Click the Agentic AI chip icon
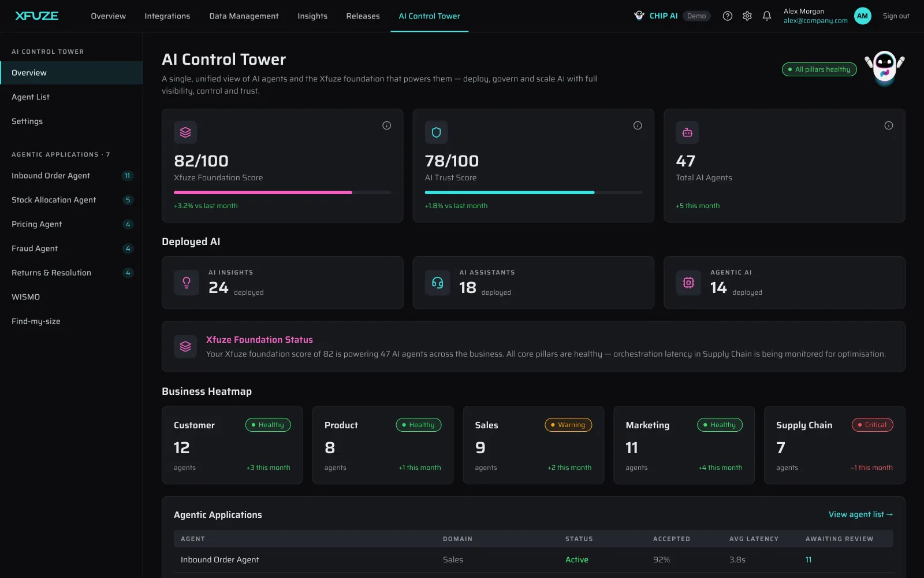924x578 pixels. point(688,283)
